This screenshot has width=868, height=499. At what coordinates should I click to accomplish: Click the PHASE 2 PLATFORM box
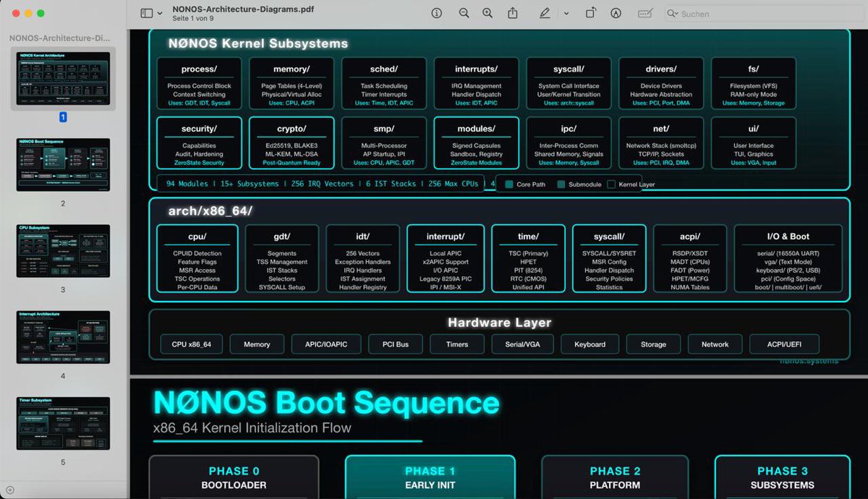click(616, 477)
